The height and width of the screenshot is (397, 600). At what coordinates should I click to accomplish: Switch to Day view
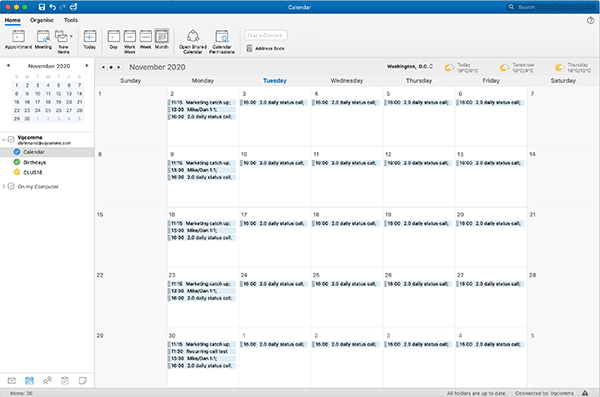pyautogui.click(x=113, y=40)
